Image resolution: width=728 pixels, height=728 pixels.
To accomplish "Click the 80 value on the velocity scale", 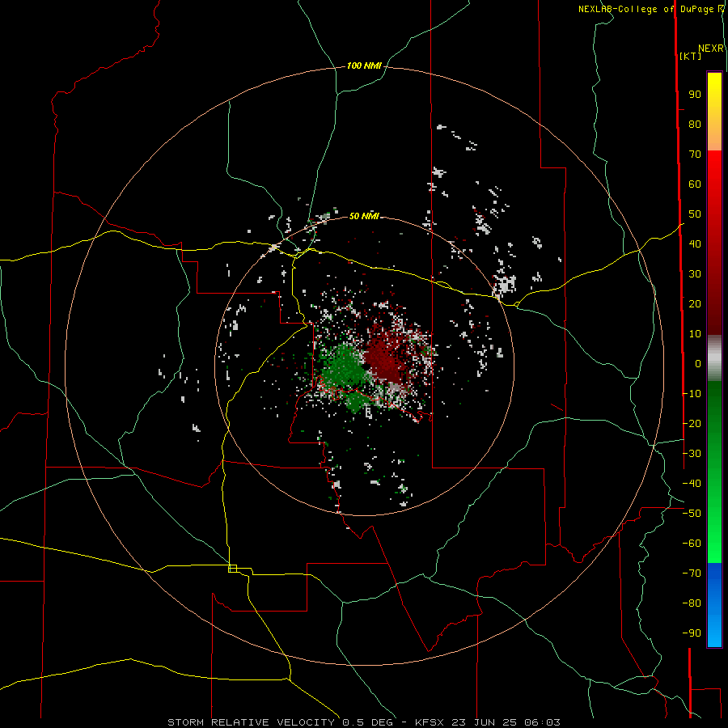I will 695,125.
